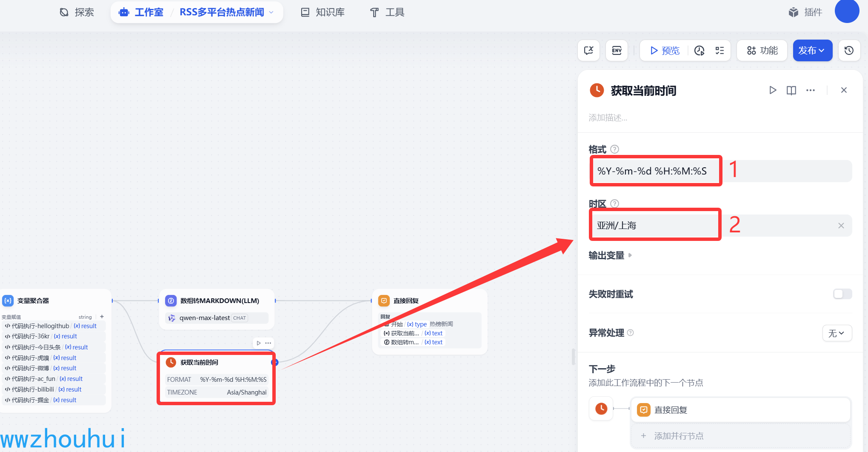868x452 pixels.
Task: Click the help icon next to 异常处理
Action: click(x=631, y=333)
